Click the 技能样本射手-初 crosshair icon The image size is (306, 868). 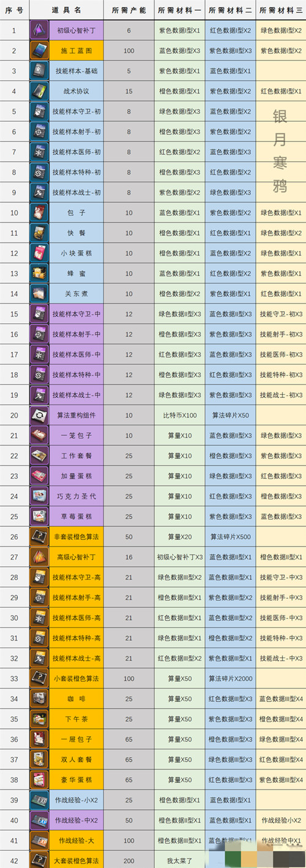click(x=39, y=132)
